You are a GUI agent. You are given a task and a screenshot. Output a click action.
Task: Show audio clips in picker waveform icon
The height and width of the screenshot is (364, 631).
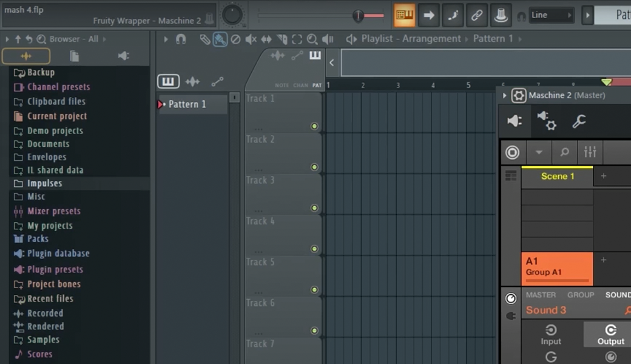(192, 82)
